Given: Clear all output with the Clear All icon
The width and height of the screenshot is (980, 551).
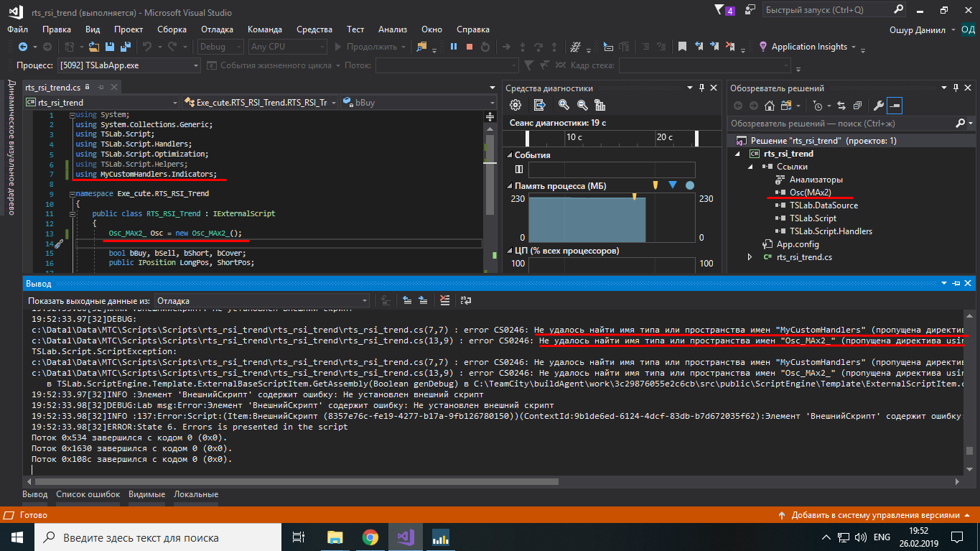Looking at the screenshot, I should click(x=445, y=300).
